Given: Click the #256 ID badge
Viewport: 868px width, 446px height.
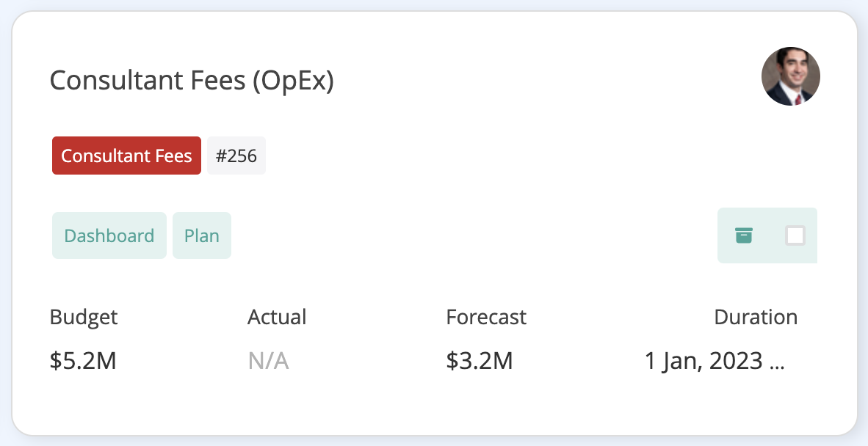Looking at the screenshot, I should [236, 156].
